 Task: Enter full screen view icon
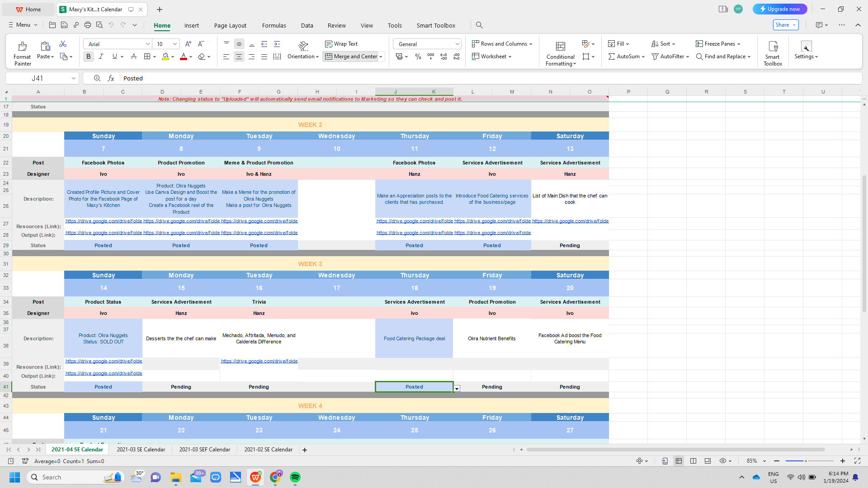pyautogui.click(x=857, y=461)
